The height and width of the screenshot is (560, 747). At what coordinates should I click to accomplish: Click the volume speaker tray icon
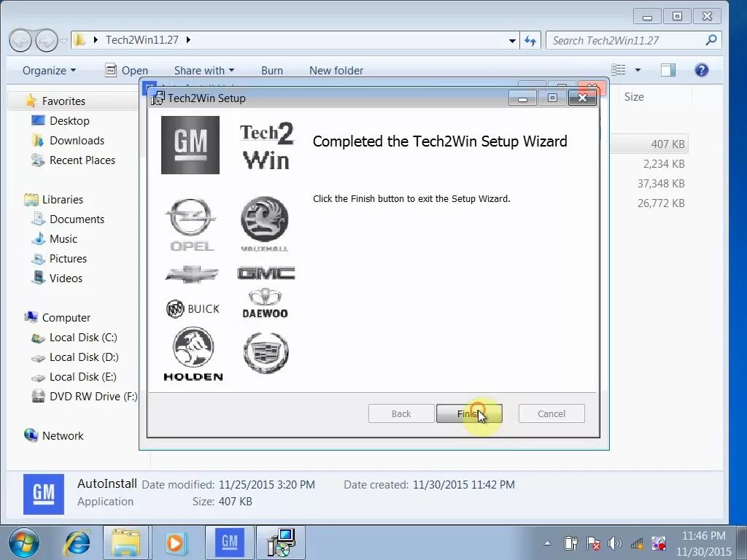click(x=614, y=542)
